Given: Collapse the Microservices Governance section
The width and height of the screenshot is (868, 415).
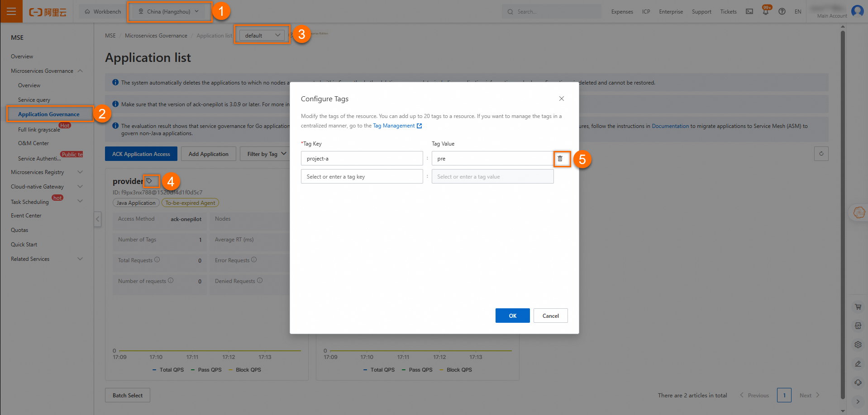Looking at the screenshot, I should tap(80, 71).
